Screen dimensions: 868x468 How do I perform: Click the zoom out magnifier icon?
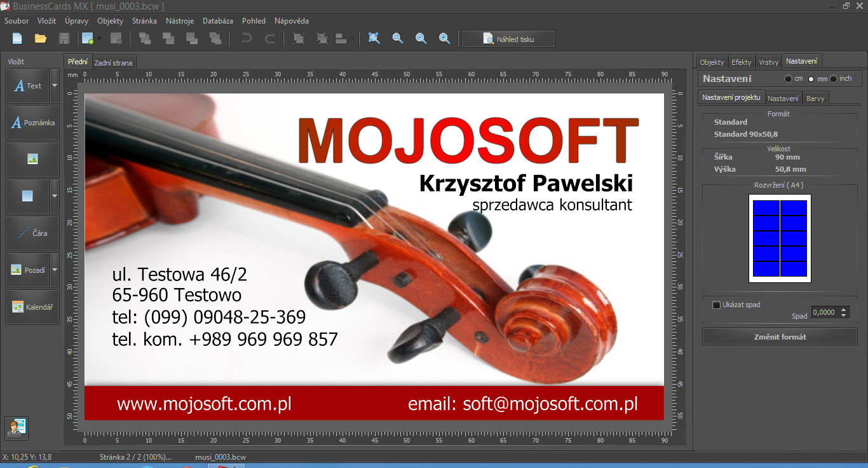[x=421, y=39]
